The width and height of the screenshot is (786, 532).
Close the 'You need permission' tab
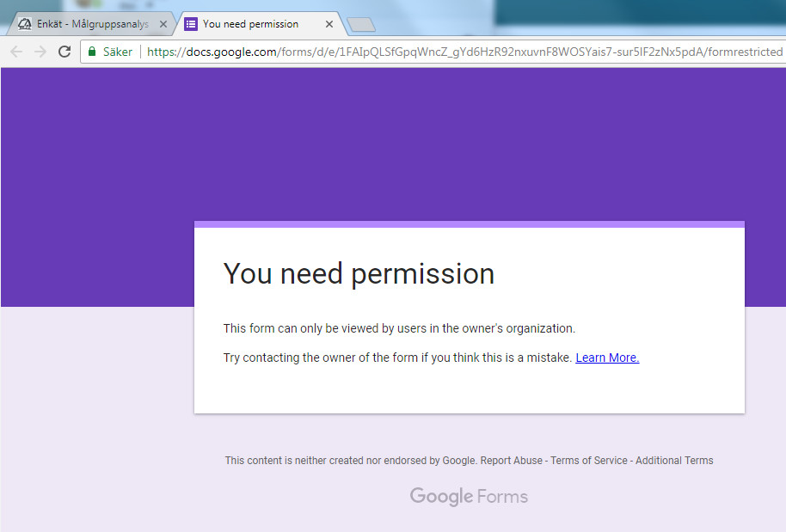pos(329,24)
